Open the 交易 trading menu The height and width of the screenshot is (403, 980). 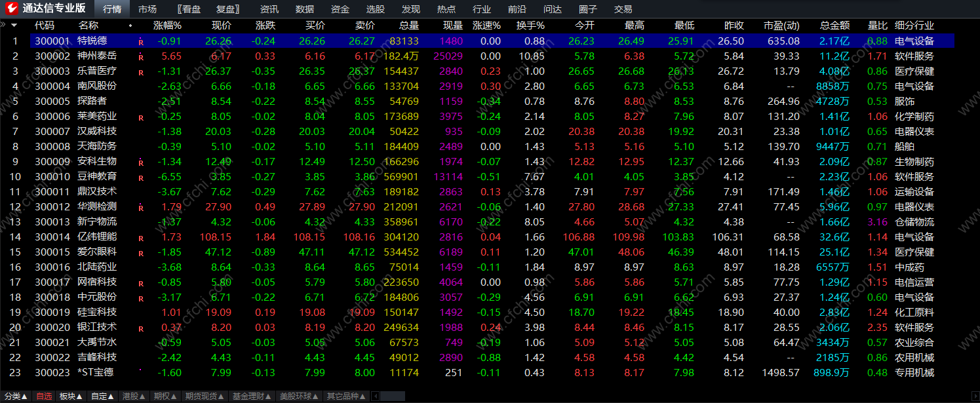point(623,9)
